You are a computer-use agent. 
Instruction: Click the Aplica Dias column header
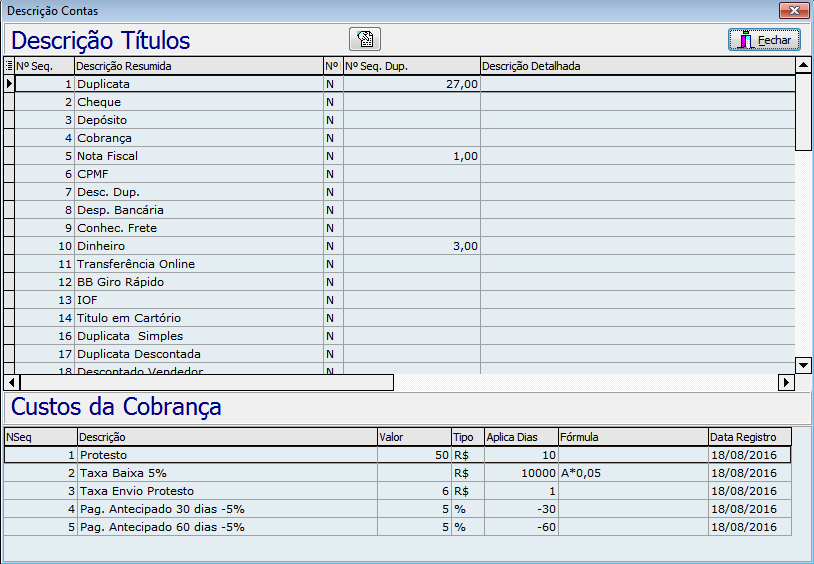click(521, 437)
